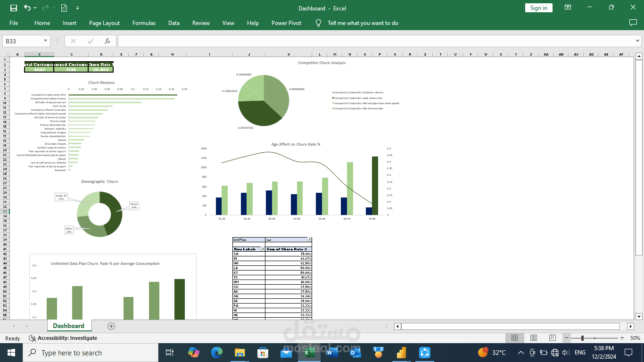644x362 pixels.
Task: Open the View tab
Action: pos(228,23)
